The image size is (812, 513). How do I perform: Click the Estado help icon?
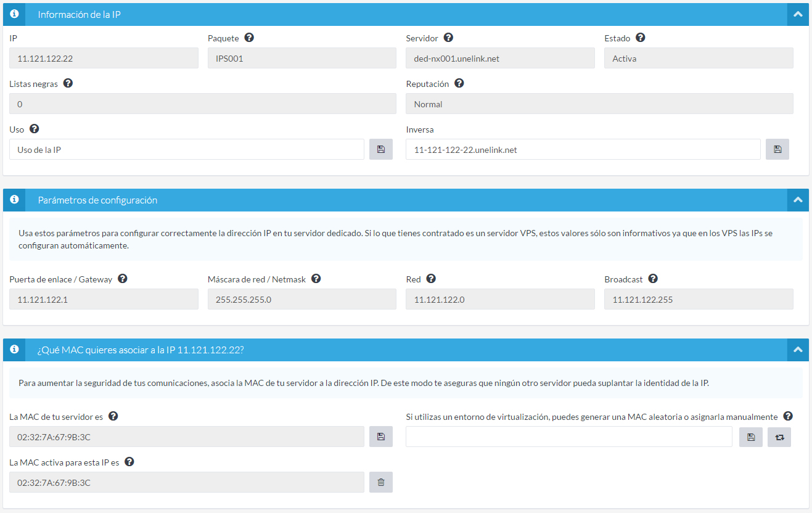(640, 38)
